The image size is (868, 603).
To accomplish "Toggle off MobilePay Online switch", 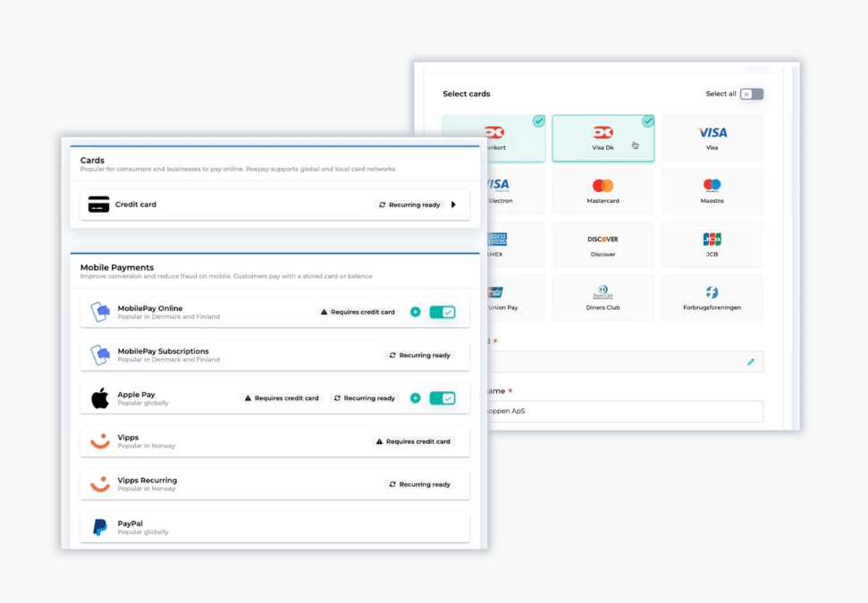I will tap(442, 312).
